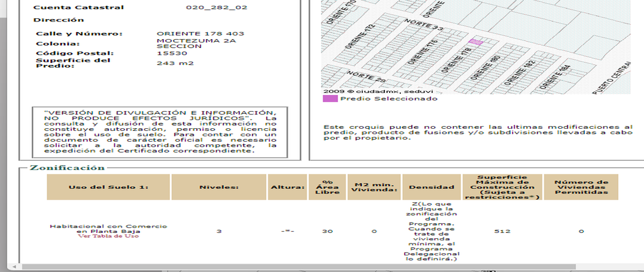Click the Cuenta Catastral value 020_282_02

click(210, 8)
